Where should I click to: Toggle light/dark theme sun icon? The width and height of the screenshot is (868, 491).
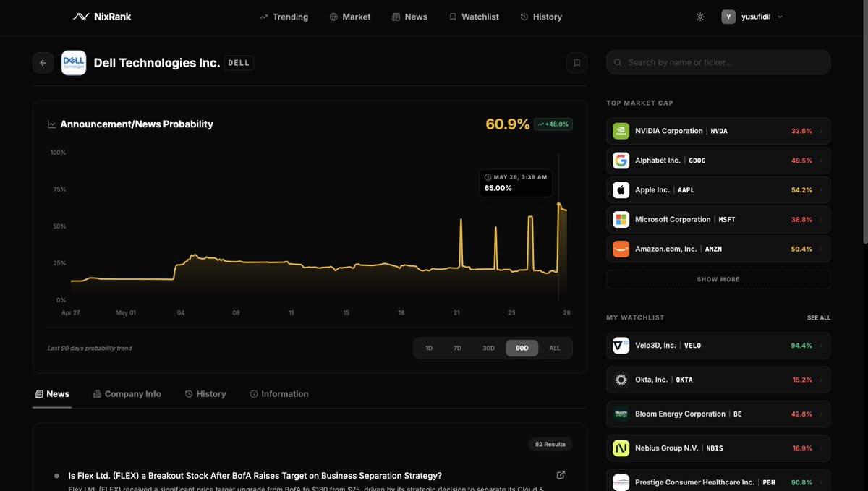pyautogui.click(x=700, y=17)
